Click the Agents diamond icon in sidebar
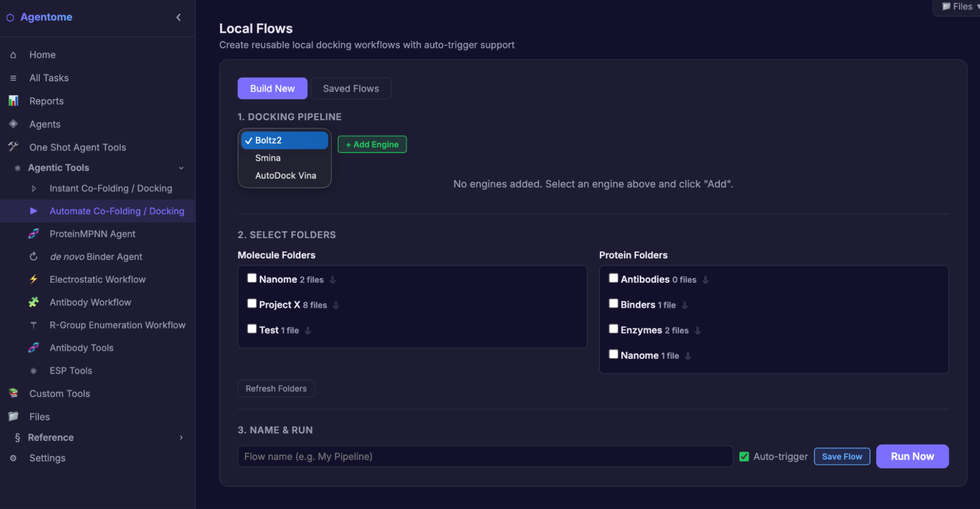 click(x=13, y=124)
